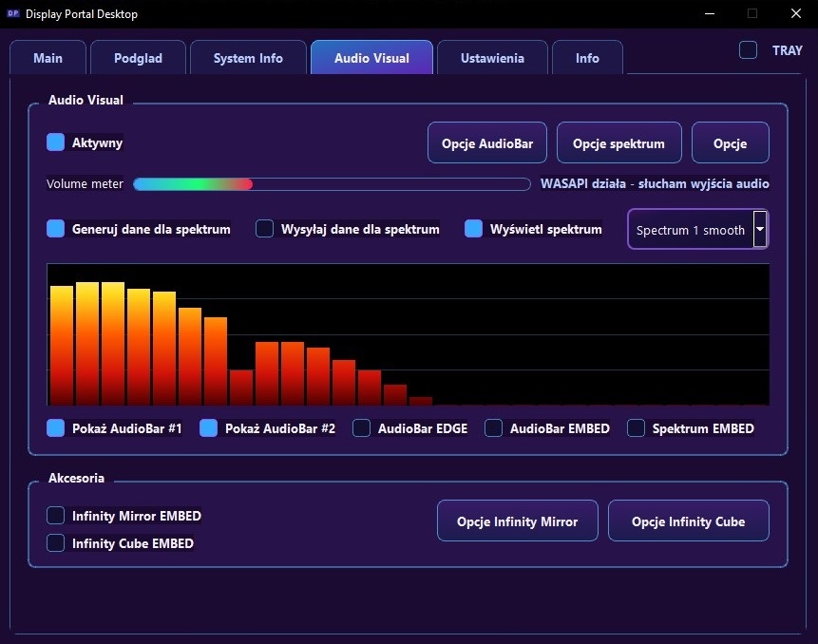Viewport: 818px width, 644px height.
Task: Click the Opcje spektrum button
Action: (618, 142)
